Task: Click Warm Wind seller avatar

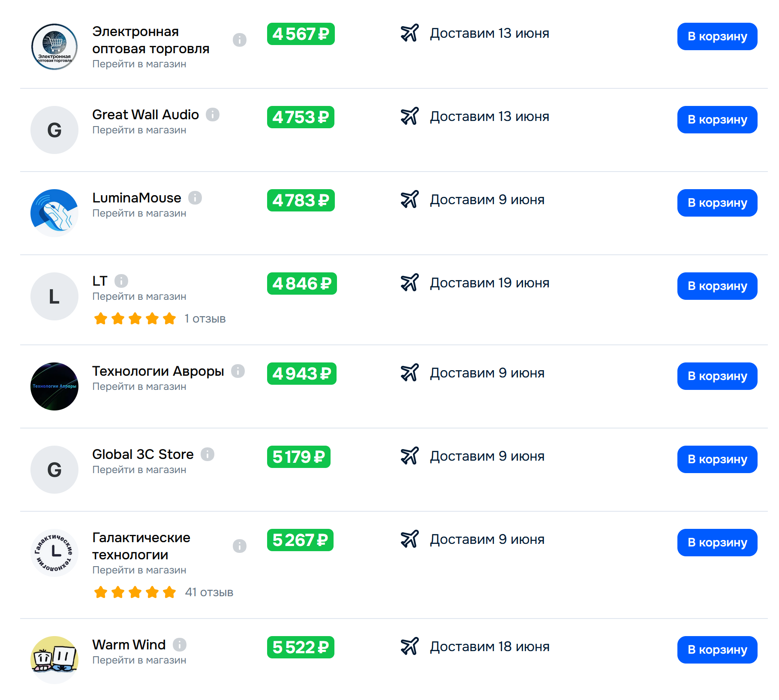Action: pyautogui.click(x=54, y=660)
